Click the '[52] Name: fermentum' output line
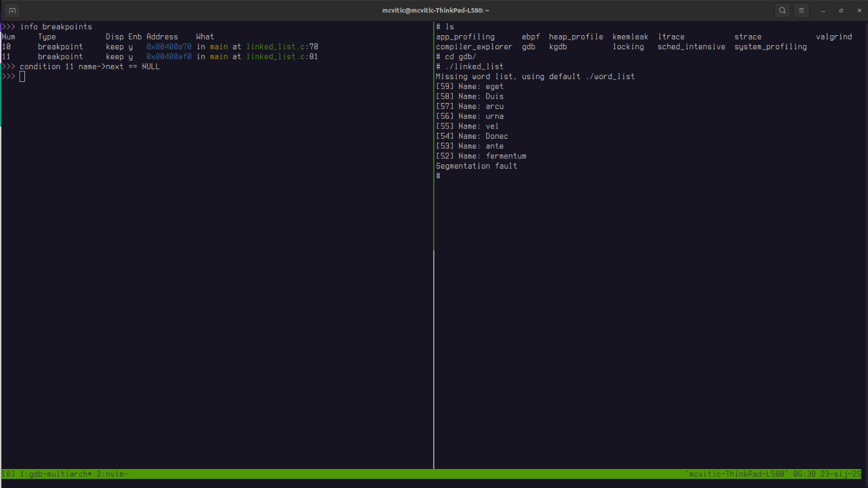This screenshot has height=488, width=868. (x=481, y=156)
